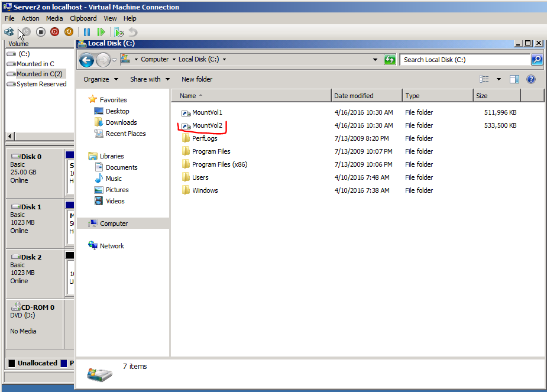Open the File menu
The height and width of the screenshot is (392, 547).
9,18
